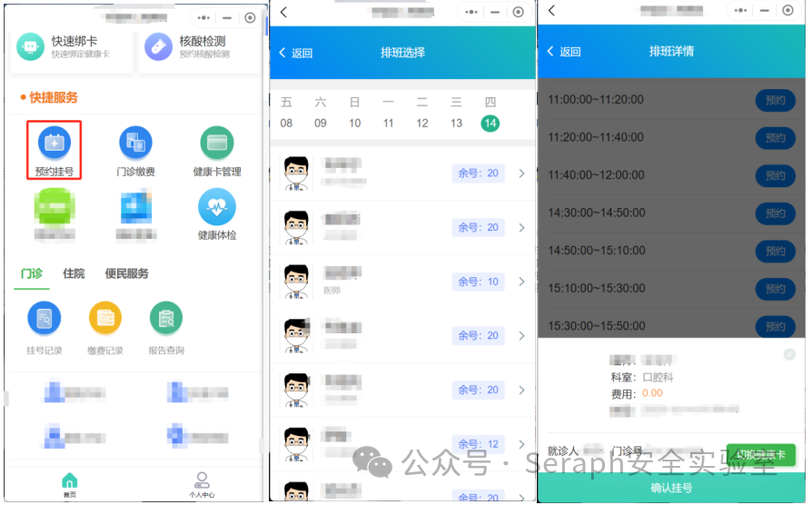Click 预约 for 15:10:00~15:30:00

[776, 289]
